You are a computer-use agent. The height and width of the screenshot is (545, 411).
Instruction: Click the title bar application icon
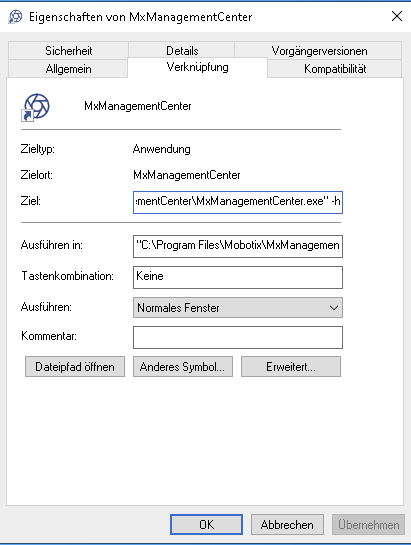point(15,17)
